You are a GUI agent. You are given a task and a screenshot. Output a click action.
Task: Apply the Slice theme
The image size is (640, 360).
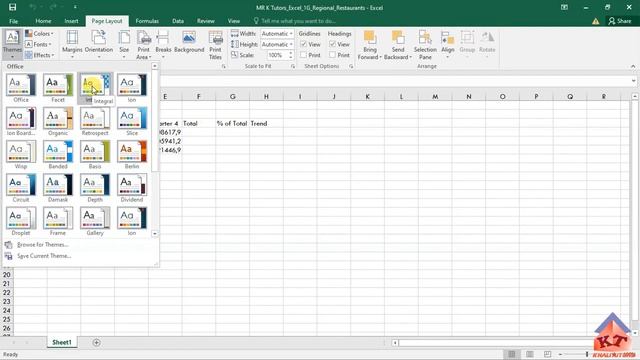(x=132, y=121)
